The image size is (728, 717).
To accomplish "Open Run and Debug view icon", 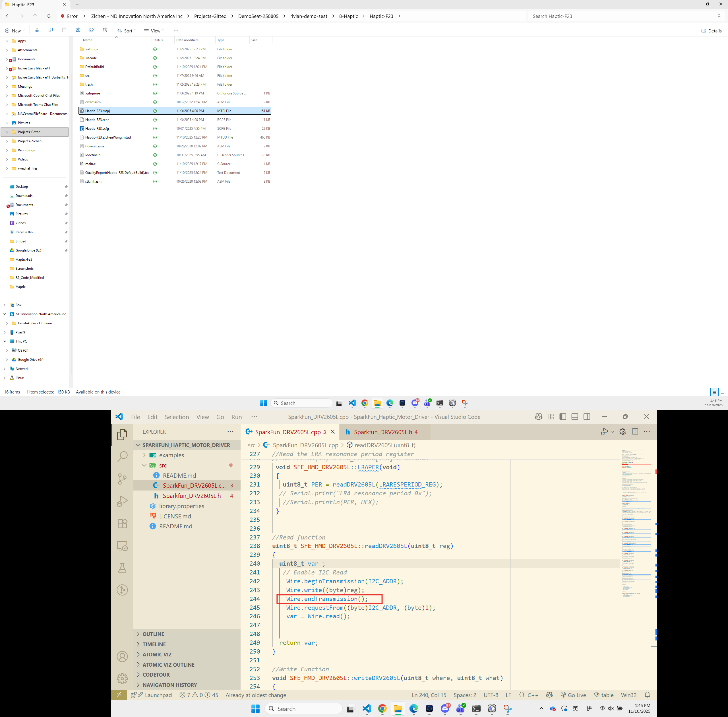I will pos(122,501).
